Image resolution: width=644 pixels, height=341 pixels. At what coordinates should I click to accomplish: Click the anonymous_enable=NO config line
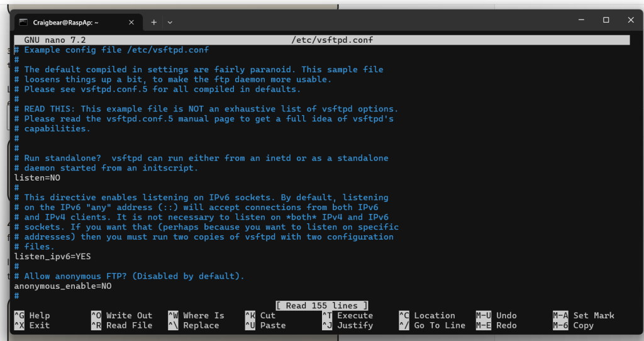[x=63, y=286]
